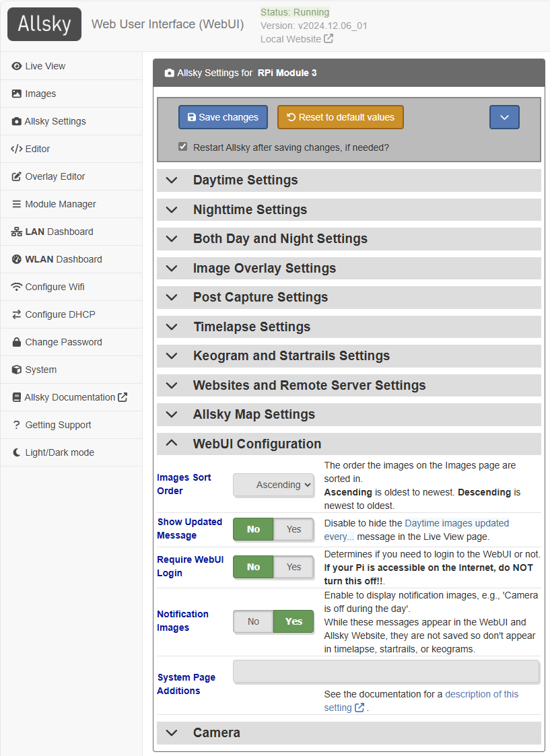550x756 pixels.
Task: Click the pencil icon for Overlay Editor
Action: (x=17, y=176)
